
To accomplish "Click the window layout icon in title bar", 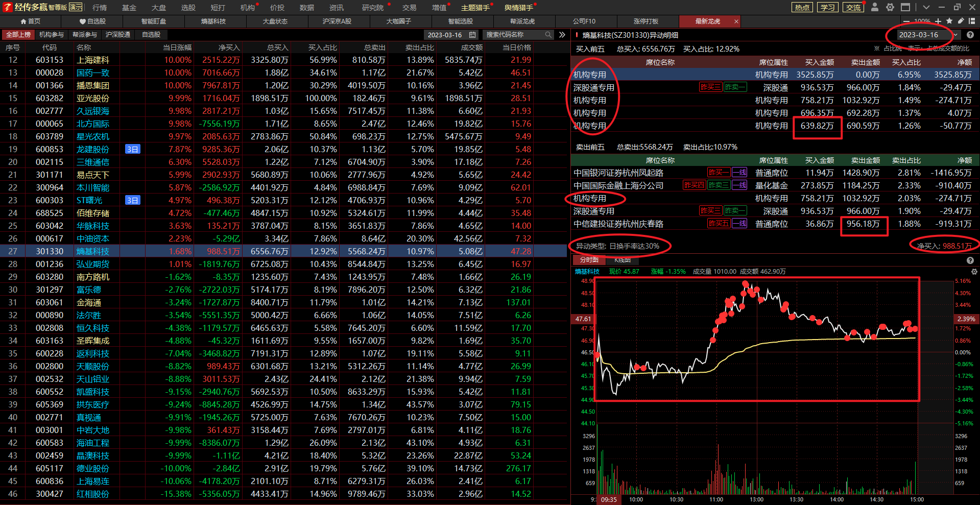I will pyautogui.click(x=905, y=7).
